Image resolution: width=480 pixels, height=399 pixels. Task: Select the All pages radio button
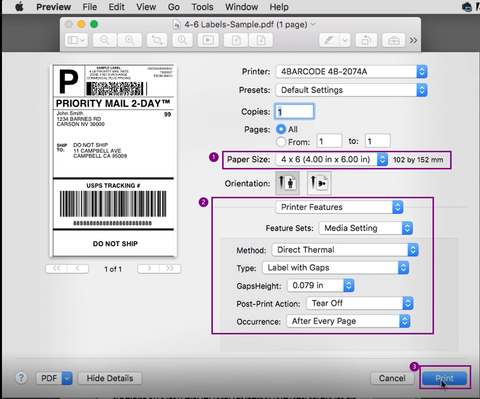click(281, 129)
